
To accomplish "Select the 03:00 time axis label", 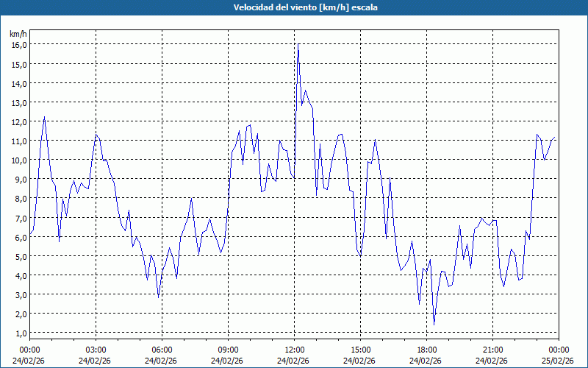I will pyautogui.click(x=96, y=350).
